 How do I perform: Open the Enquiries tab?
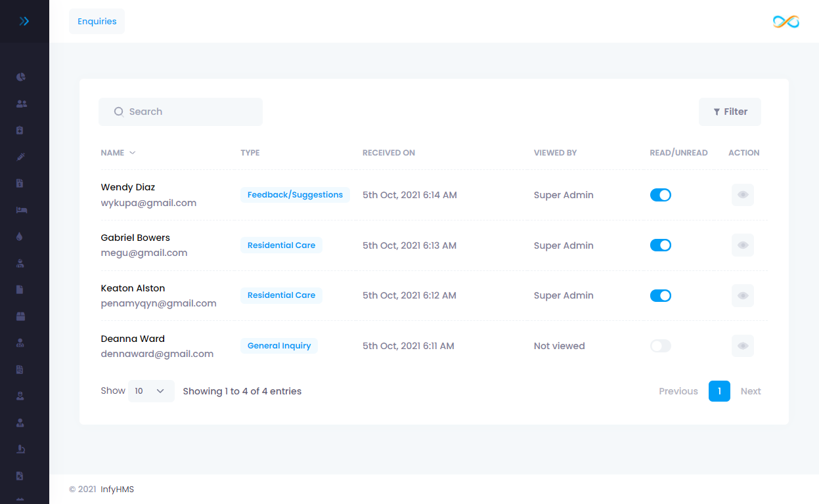tap(97, 22)
